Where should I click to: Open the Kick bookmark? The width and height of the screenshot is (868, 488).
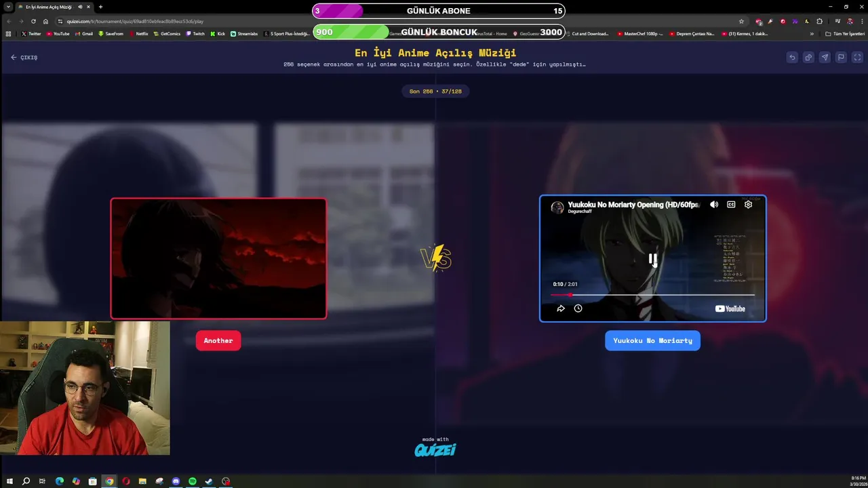point(218,33)
